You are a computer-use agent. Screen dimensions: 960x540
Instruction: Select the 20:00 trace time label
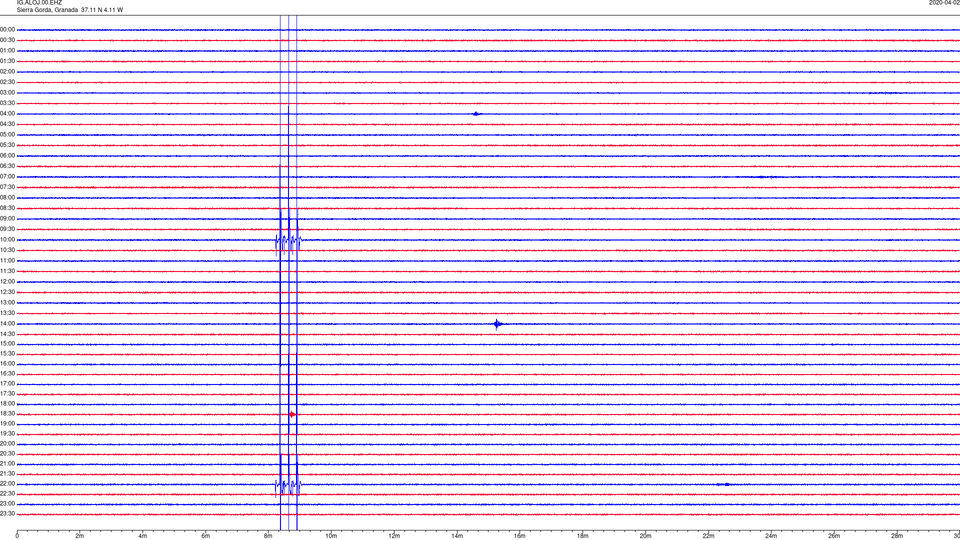coord(7,444)
